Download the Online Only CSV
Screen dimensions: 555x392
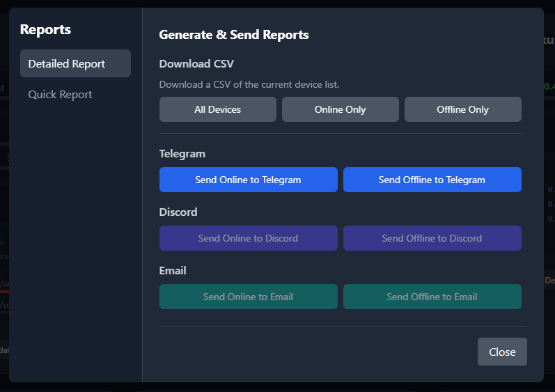(x=340, y=109)
